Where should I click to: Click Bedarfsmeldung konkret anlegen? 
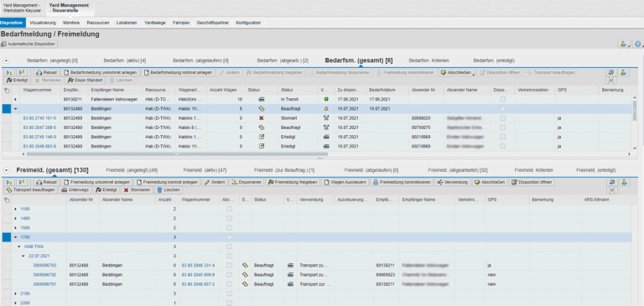point(179,73)
